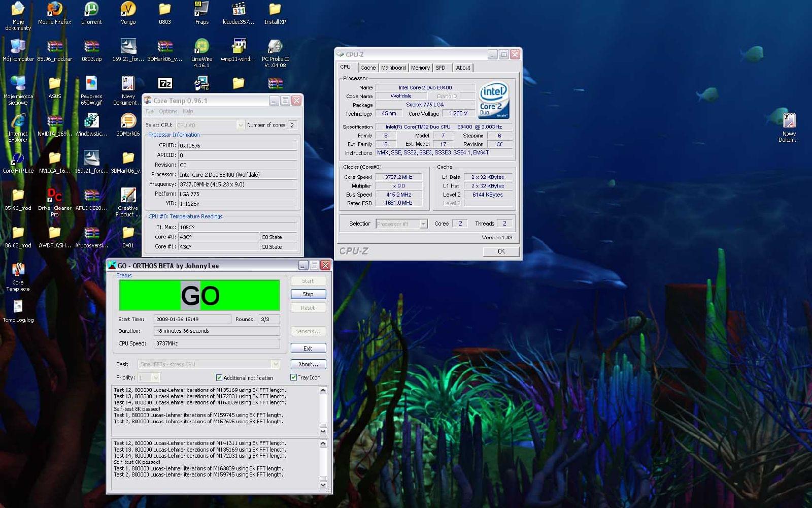Open Moje dokumenty desktop icon
The image size is (812, 508).
(x=18, y=16)
